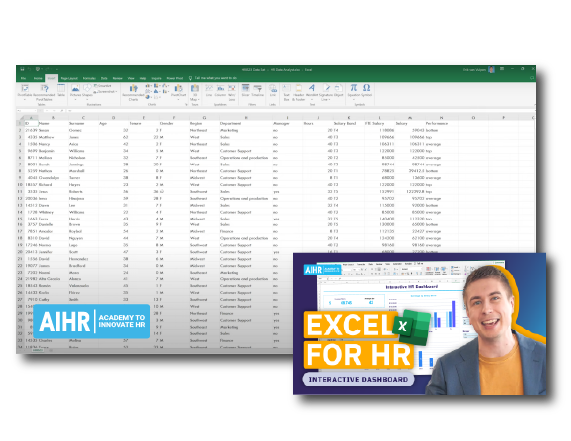The image size is (571, 441).
Task: Insert a WordArt text object
Action: pyautogui.click(x=312, y=90)
